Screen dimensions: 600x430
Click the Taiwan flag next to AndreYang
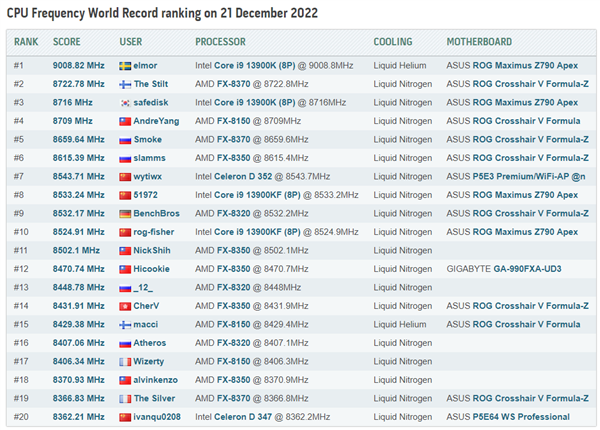tap(125, 122)
